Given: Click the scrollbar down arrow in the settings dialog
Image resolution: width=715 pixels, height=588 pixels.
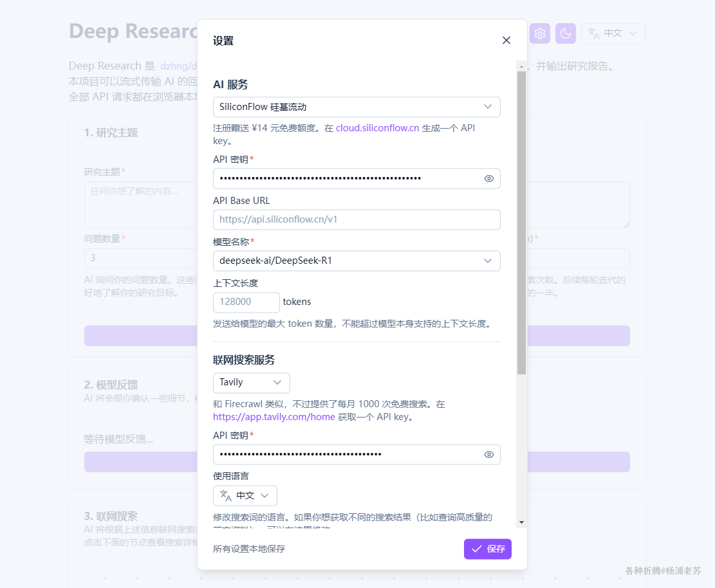Looking at the screenshot, I should click(x=521, y=522).
